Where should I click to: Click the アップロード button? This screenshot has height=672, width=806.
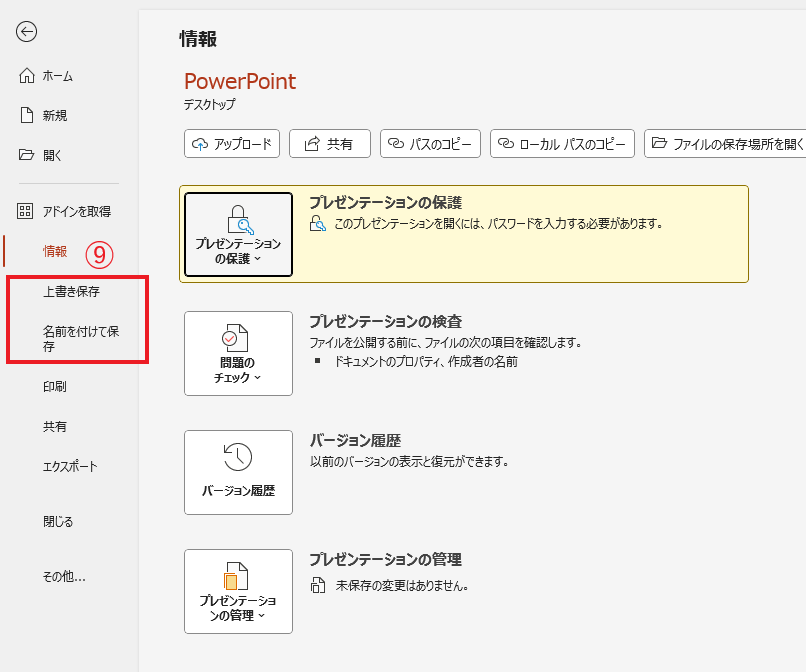click(x=232, y=143)
